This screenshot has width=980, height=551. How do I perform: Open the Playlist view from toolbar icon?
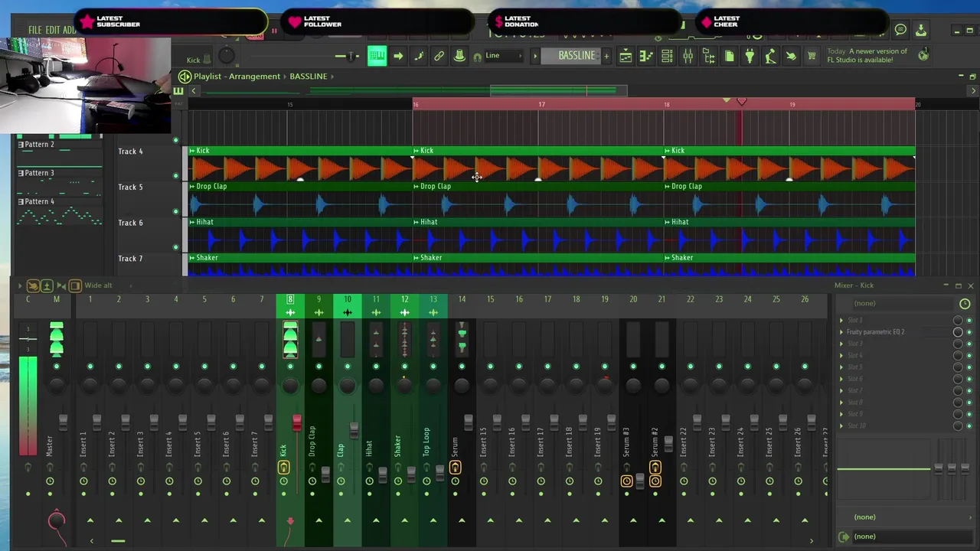626,56
